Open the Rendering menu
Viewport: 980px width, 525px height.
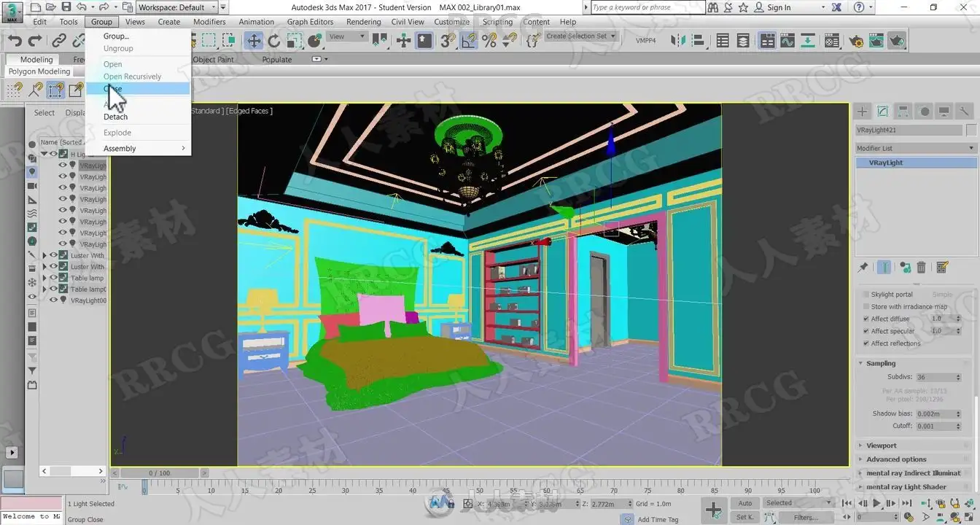[x=363, y=22]
